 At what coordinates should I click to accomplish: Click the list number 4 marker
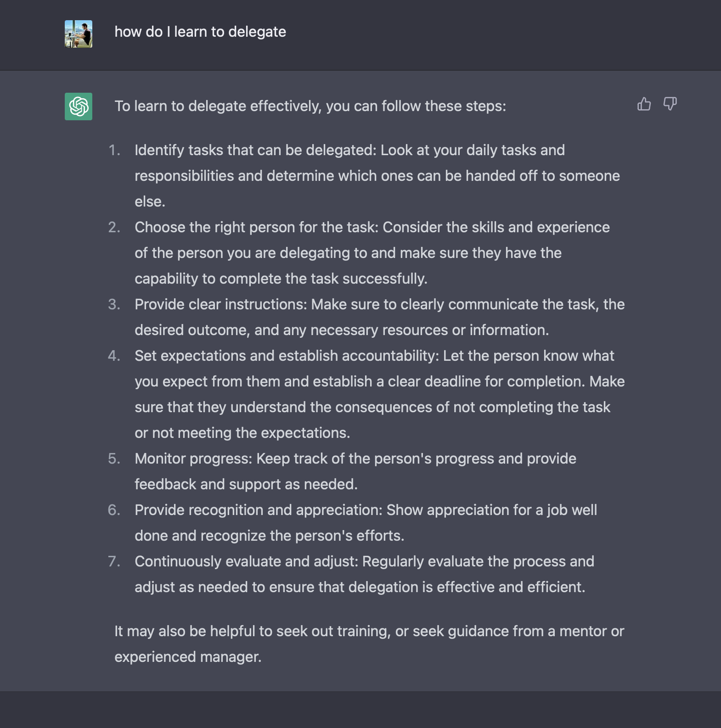click(114, 356)
